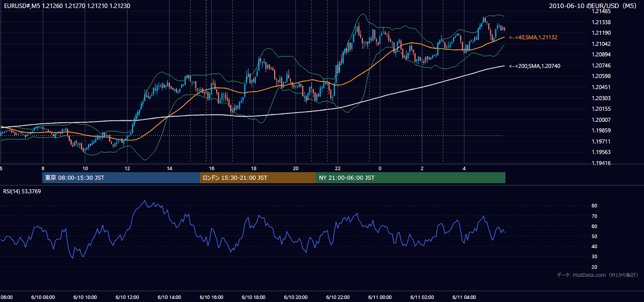Click hour label 8 under the price chart
The height and width of the screenshot is (302, 644).
pyautogui.click(x=43, y=168)
